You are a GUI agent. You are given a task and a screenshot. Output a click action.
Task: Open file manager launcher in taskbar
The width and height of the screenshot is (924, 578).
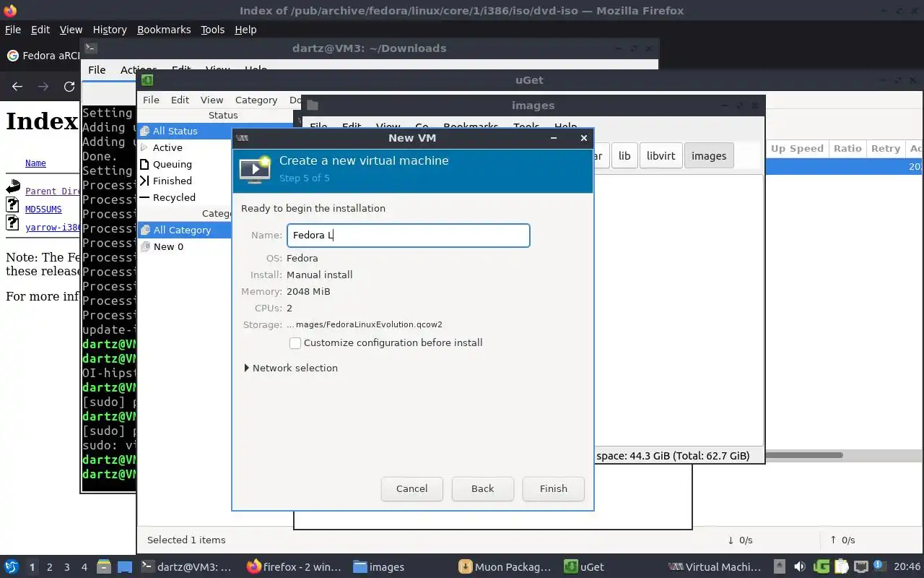point(104,567)
